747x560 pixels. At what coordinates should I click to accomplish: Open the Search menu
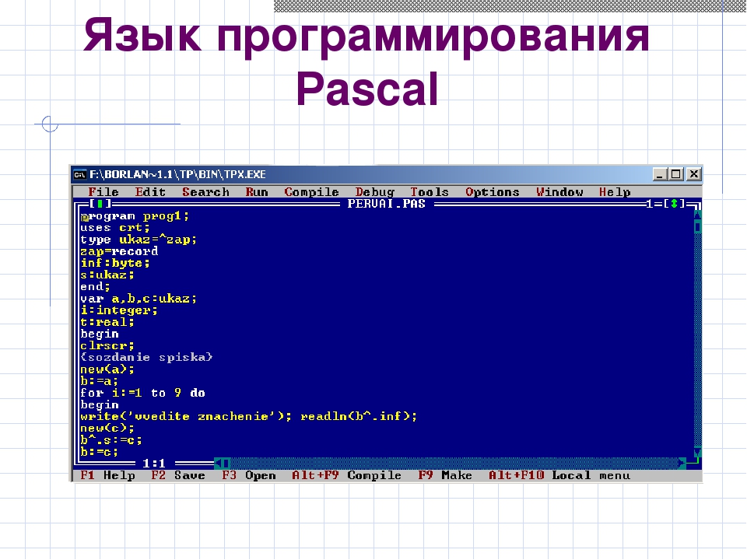pos(205,192)
